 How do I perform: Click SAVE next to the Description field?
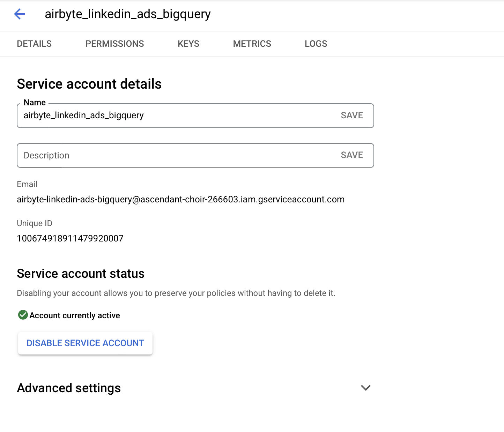point(351,155)
